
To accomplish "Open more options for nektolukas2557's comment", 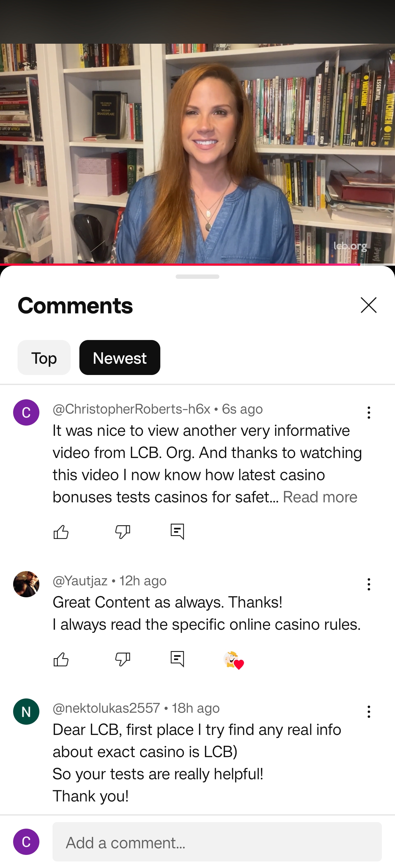I will click(x=369, y=711).
